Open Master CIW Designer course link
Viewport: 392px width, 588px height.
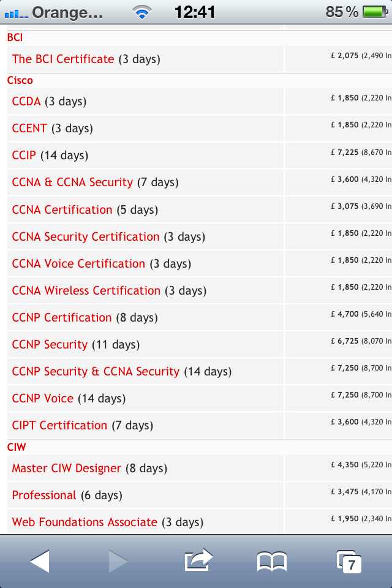click(67, 469)
